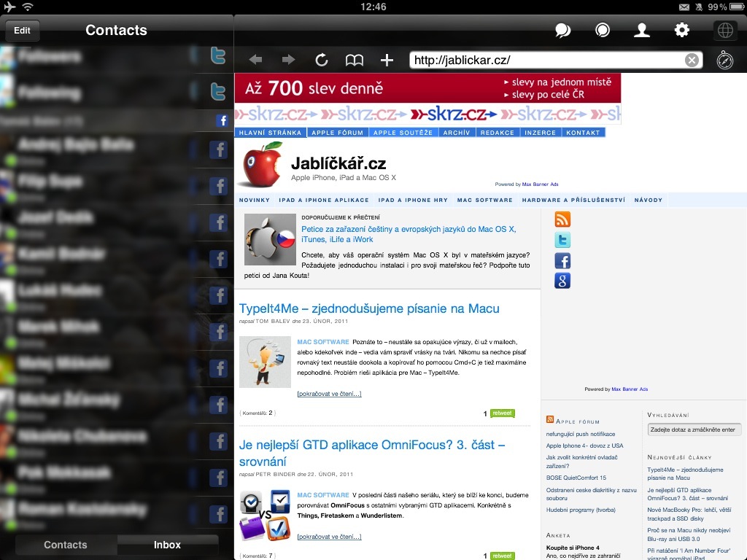Image resolution: width=747 pixels, height=560 pixels.
Task: Go back to the previous page
Action: [x=255, y=61]
